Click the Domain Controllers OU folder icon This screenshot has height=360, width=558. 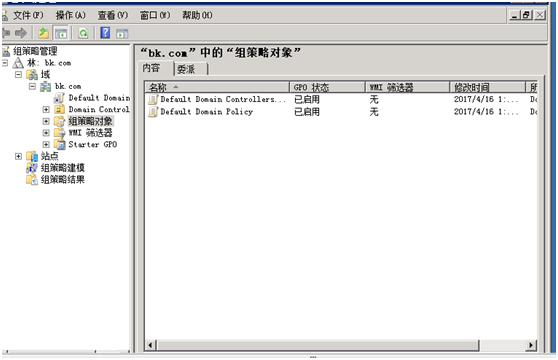coord(59,109)
